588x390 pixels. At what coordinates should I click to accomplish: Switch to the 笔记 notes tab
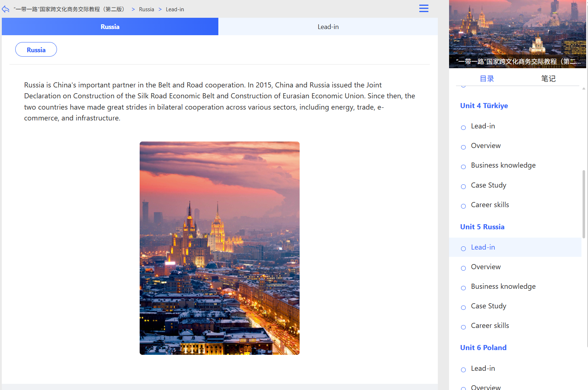click(x=548, y=78)
